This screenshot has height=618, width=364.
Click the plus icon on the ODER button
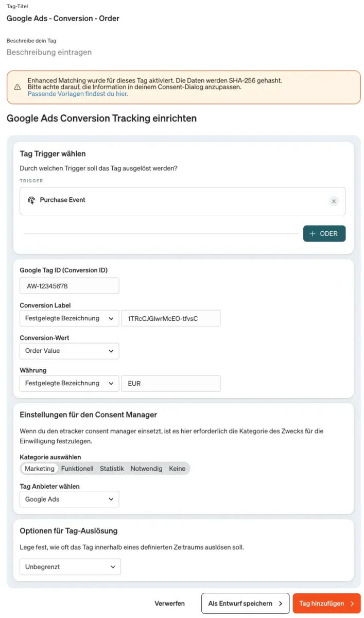(313, 234)
